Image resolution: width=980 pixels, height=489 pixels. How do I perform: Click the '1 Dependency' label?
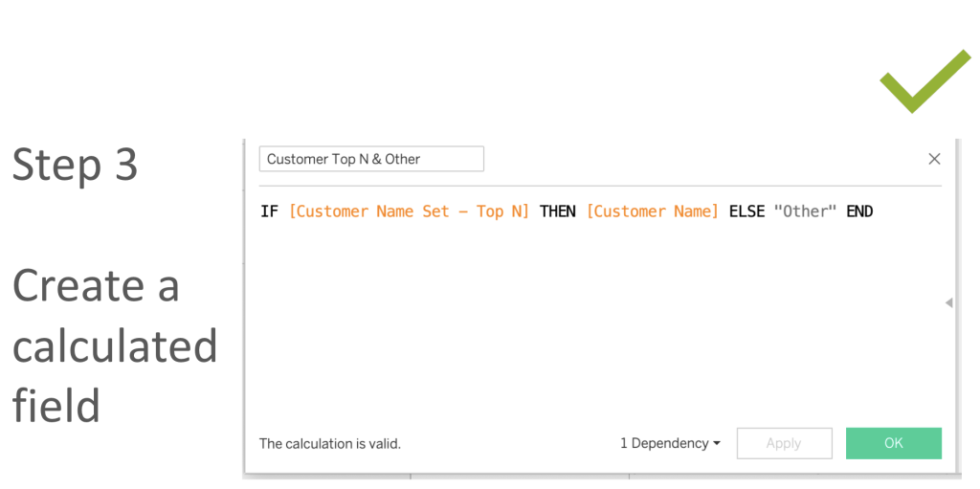coord(664,443)
